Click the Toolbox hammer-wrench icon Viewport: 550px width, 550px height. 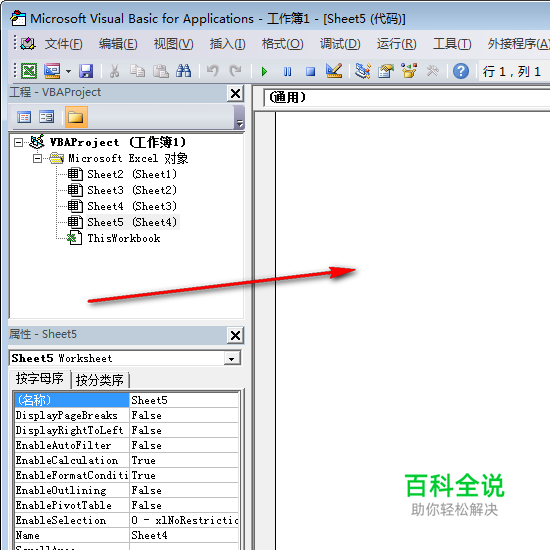[432, 71]
